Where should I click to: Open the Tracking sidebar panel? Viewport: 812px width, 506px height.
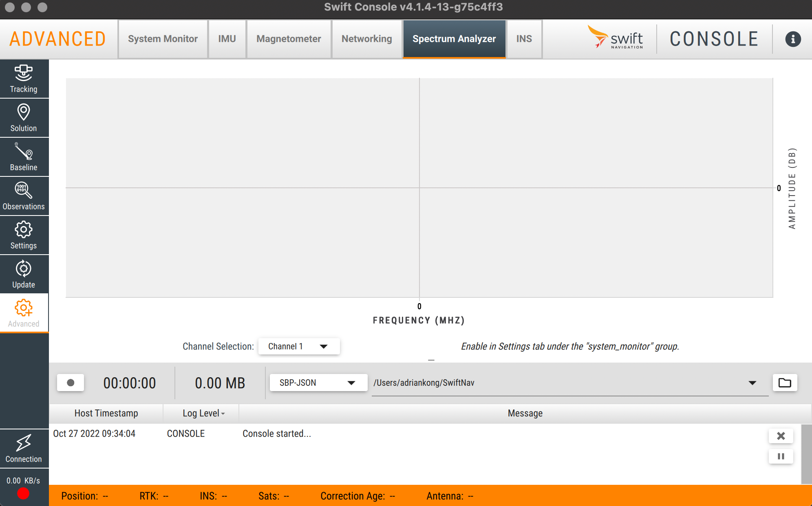(x=24, y=79)
